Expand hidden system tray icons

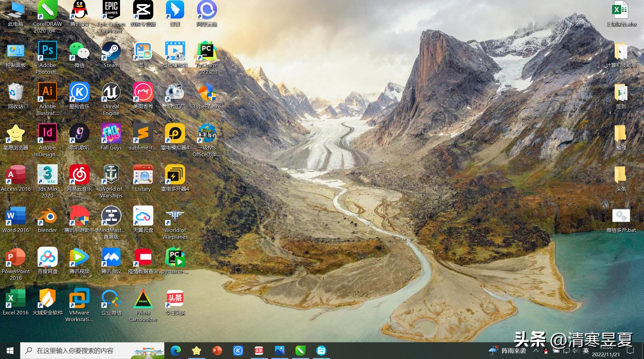tap(536, 351)
